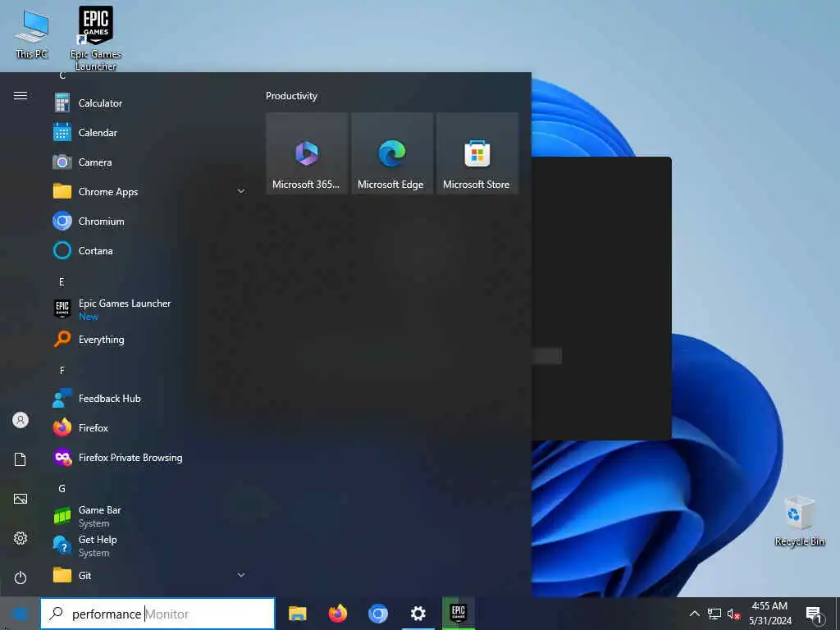The width and height of the screenshot is (840, 630).
Task: Open Documents from the Start sidebar
Action: (x=21, y=459)
